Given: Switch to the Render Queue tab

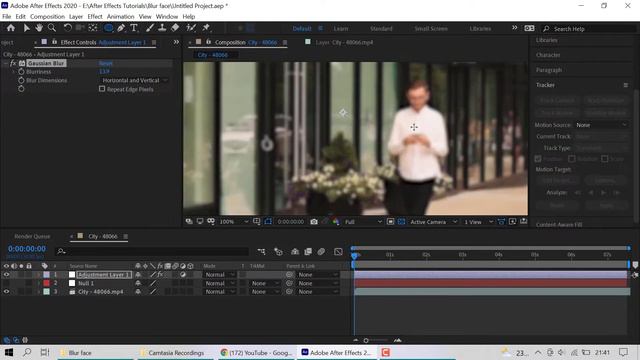Looking at the screenshot, I should click(32, 236).
